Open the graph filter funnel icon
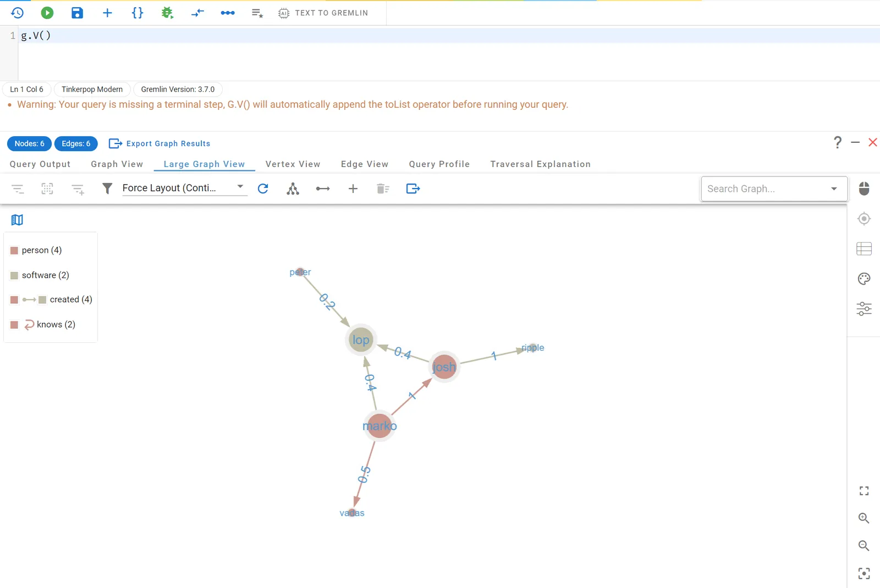Screen dimensions: 880x588 point(107,188)
